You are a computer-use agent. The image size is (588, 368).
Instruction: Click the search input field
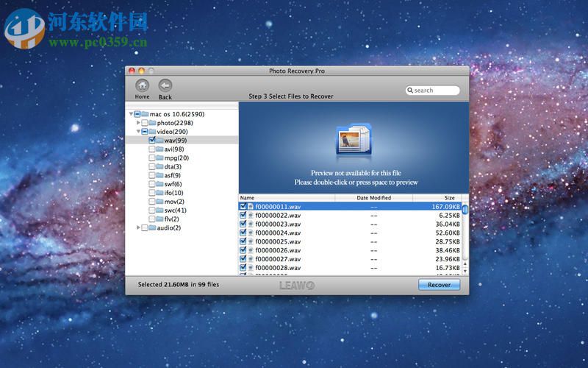click(432, 91)
